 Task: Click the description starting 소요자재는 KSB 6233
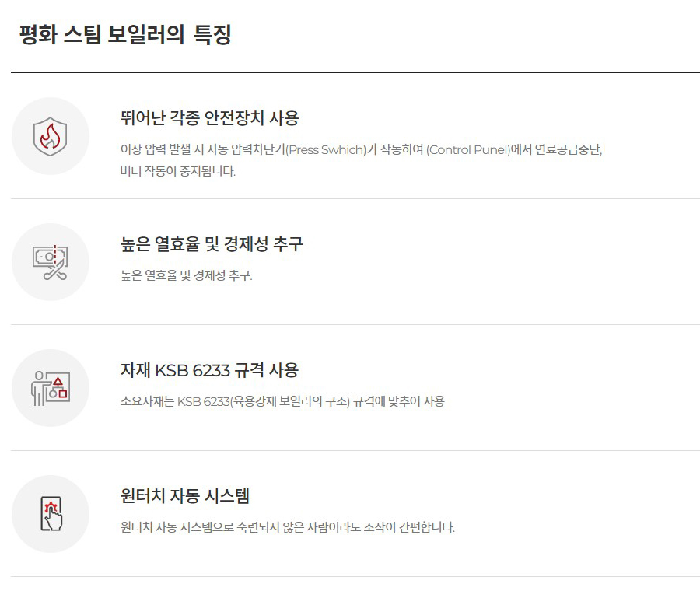click(x=282, y=401)
